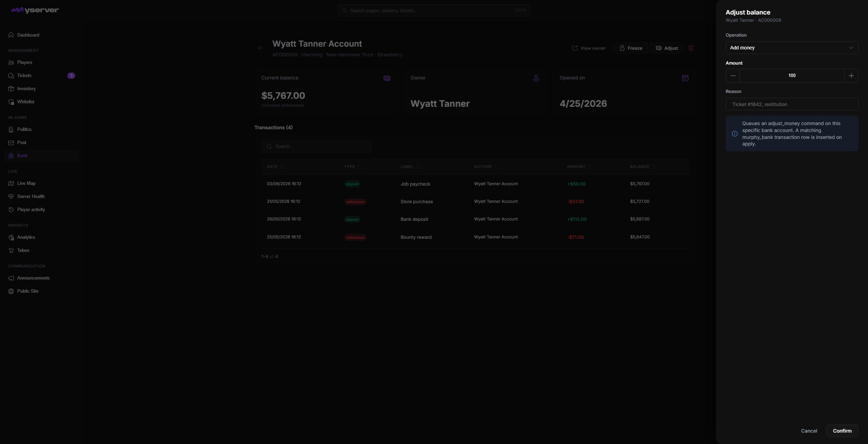Viewport: 868px width, 444px height.
Task: Click the info icon in the adjust_money notice
Action: pos(735,134)
